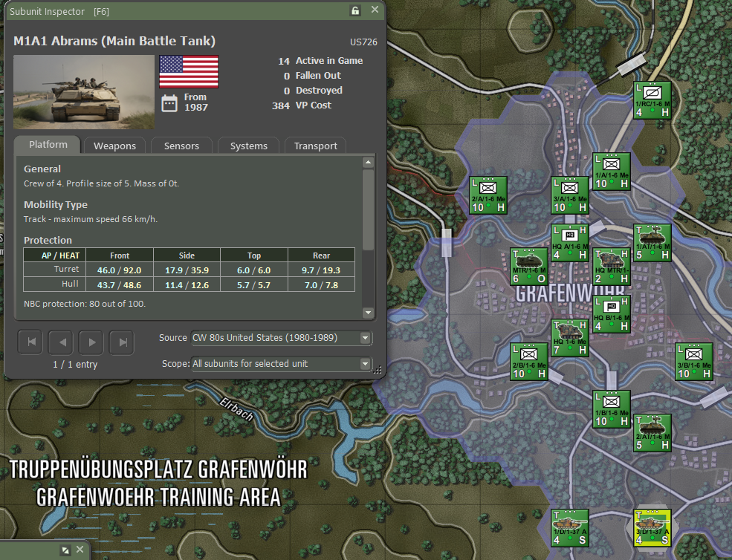Toggle the Subunit Inspector lock icon
732x560 pixels.
click(x=355, y=10)
